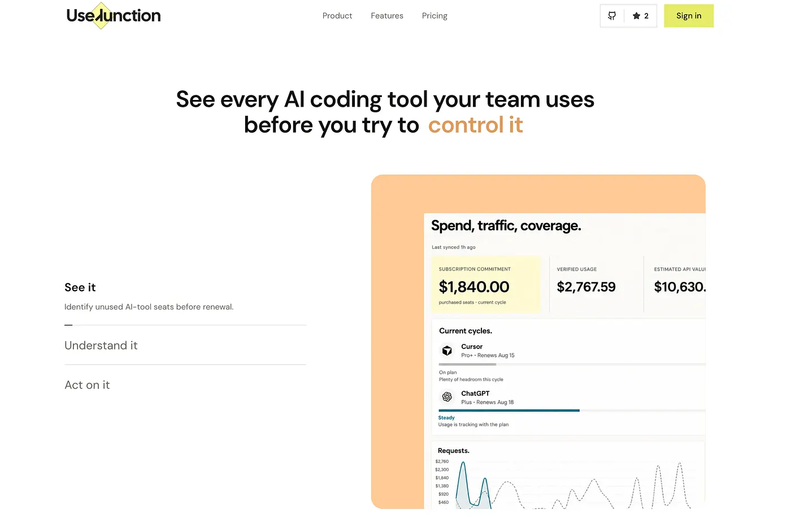Click the ChatGPT usage progress bar
791x532 pixels.
point(572,411)
